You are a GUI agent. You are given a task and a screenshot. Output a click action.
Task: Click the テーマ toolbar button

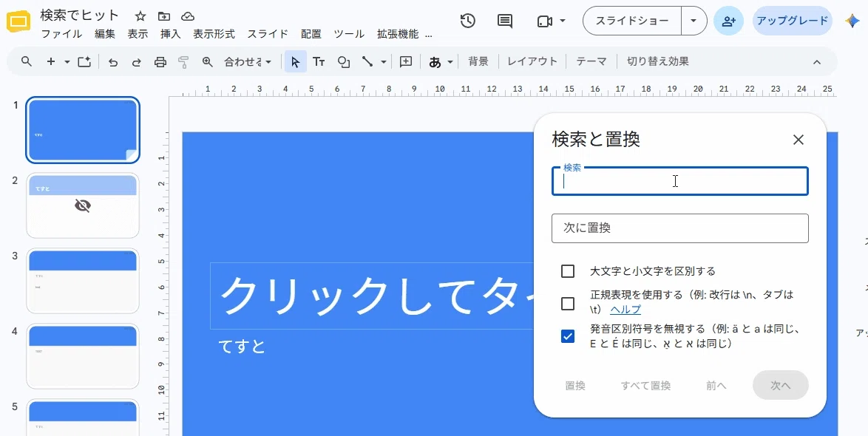(591, 61)
